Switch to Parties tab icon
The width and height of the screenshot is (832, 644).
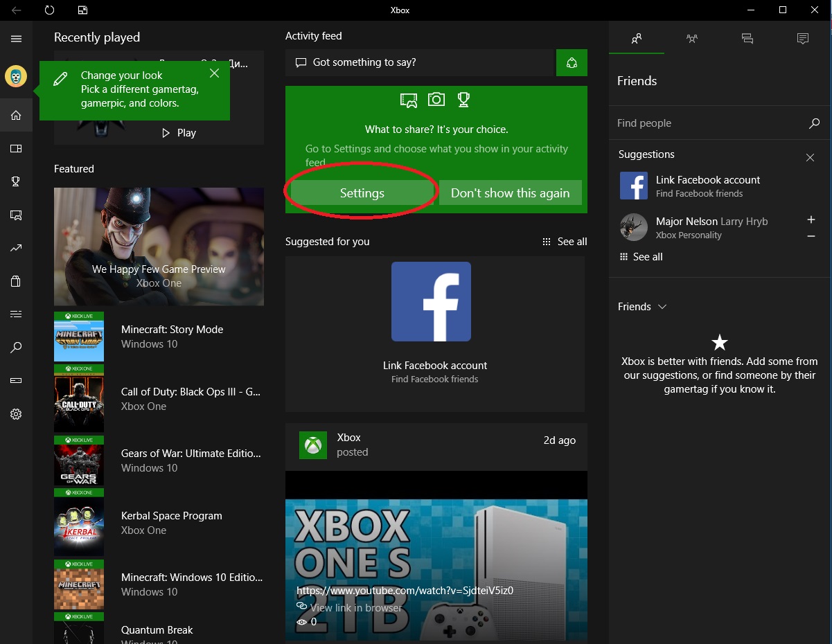(691, 39)
